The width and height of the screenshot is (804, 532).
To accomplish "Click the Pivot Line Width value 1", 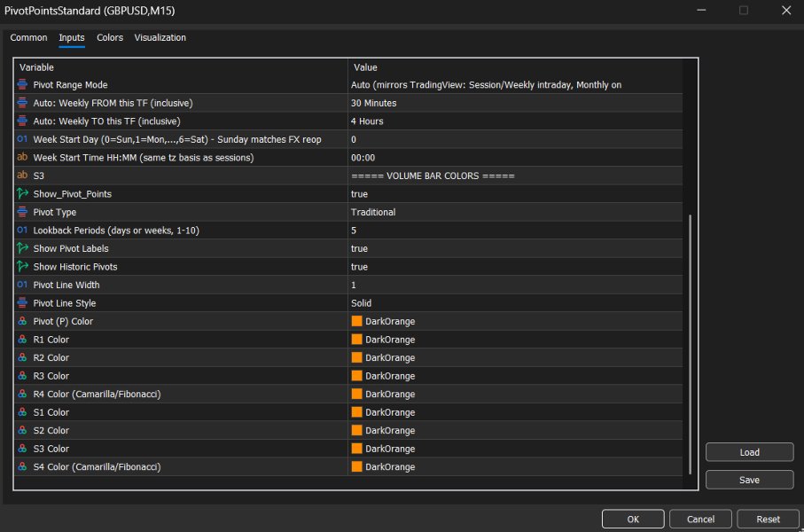I will pyautogui.click(x=515, y=285).
